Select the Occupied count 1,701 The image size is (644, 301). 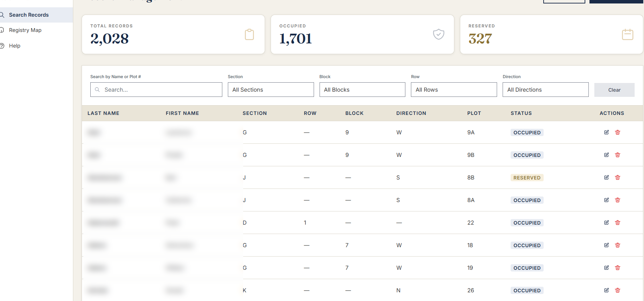pos(296,39)
